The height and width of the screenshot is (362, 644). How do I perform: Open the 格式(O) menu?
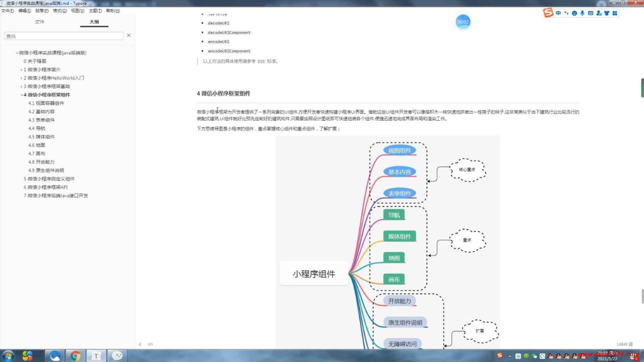[60, 11]
